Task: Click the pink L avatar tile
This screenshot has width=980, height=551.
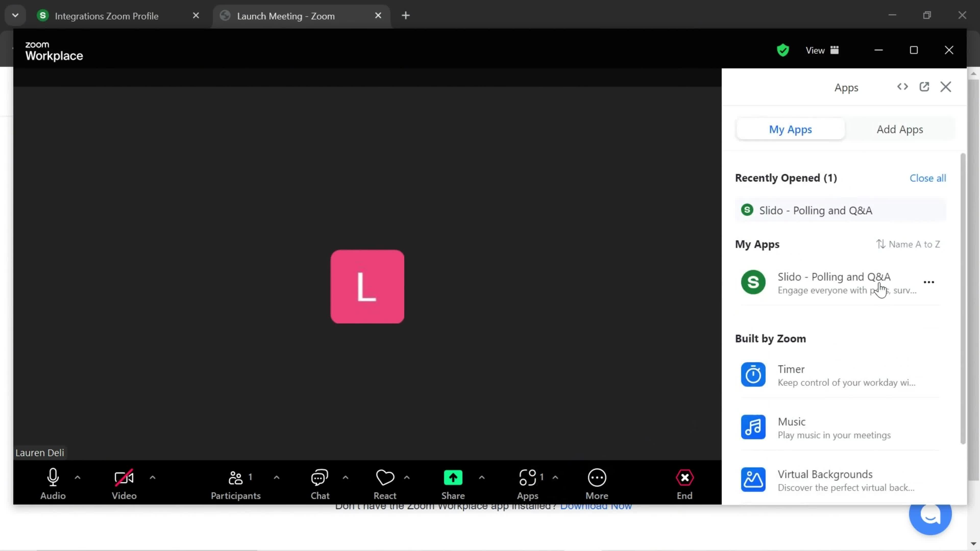Action: tap(367, 286)
